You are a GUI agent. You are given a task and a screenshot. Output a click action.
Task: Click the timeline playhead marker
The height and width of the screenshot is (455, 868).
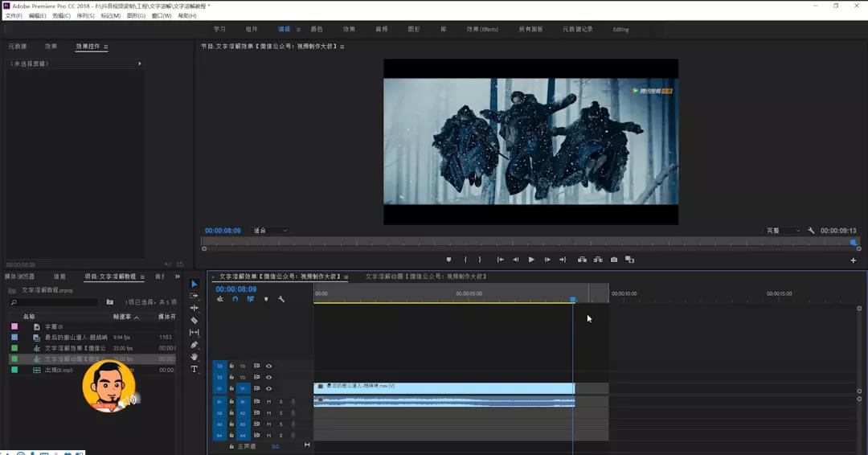click(x=573, y=300)
